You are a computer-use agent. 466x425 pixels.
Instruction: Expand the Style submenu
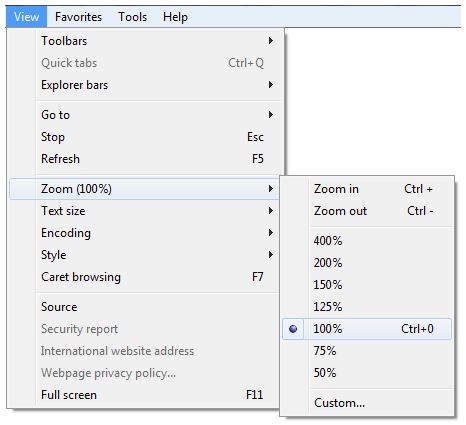tap(144, 255)
